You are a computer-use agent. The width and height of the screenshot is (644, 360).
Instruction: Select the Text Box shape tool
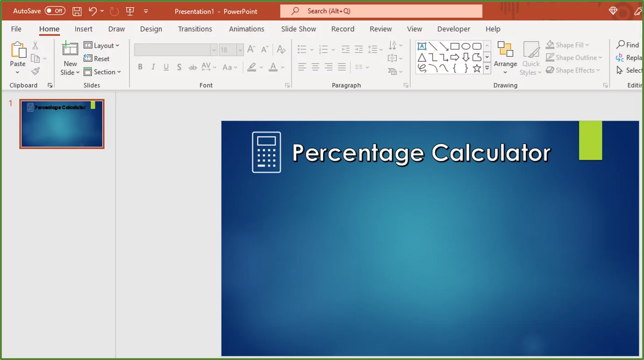click(422, 46)
